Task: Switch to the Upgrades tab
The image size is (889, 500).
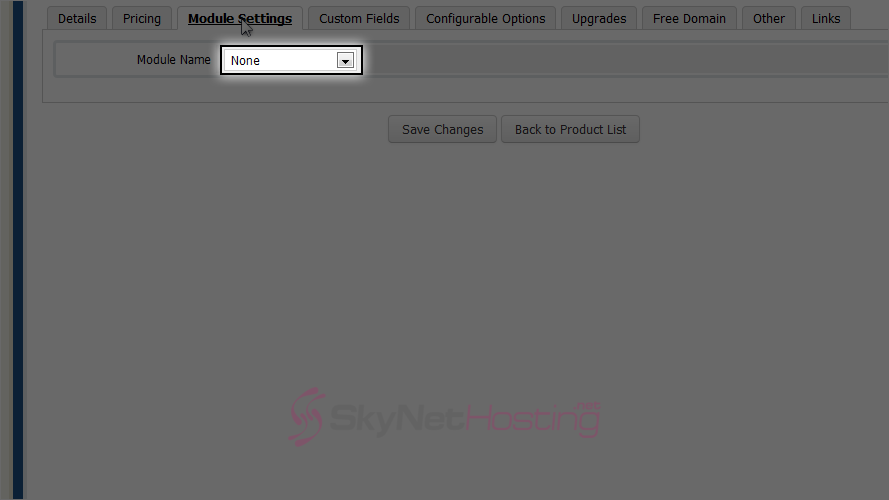Action: point(599,19)
